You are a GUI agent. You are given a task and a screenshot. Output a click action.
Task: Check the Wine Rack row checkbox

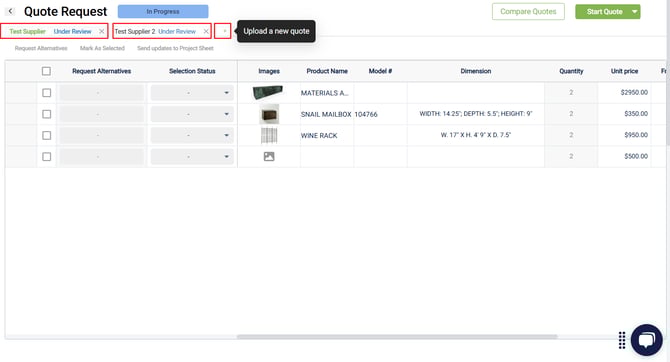(x=47, y=135)
